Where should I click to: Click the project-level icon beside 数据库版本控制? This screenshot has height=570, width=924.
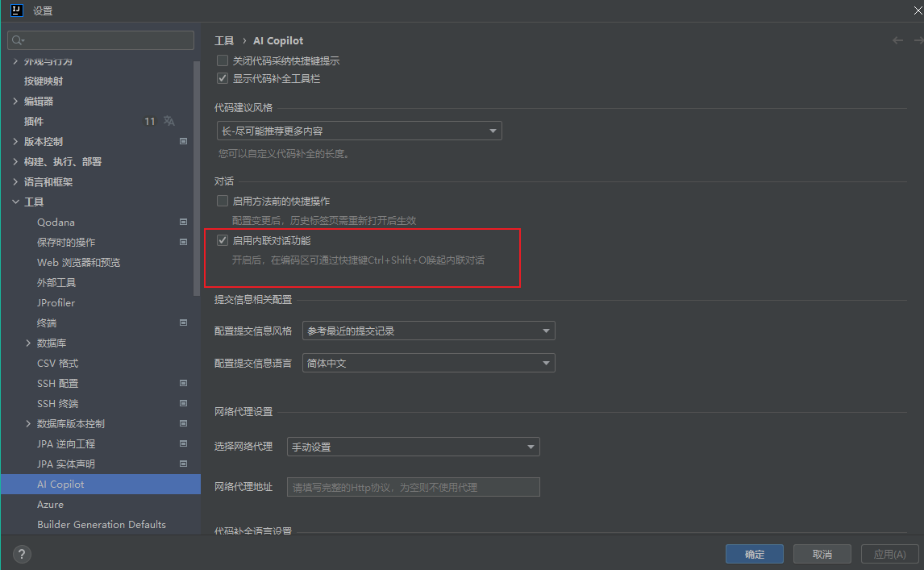pos(183,424)
